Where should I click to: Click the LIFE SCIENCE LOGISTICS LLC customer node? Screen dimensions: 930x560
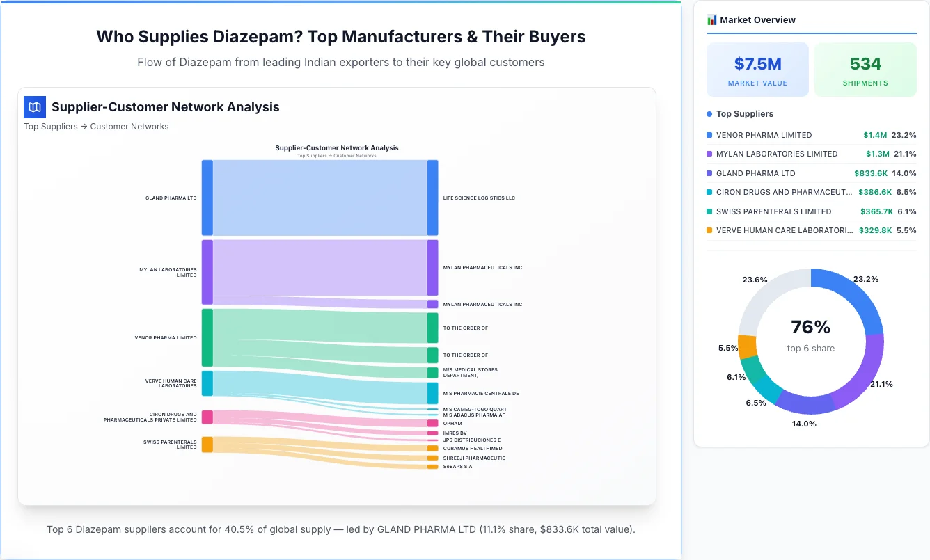pyautogui.click(x=433, y=198)
